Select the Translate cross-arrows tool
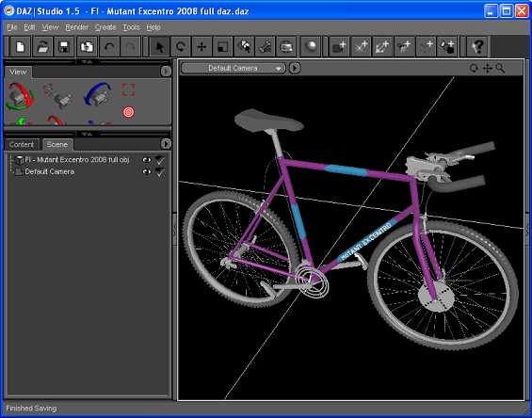 (202, 46)
